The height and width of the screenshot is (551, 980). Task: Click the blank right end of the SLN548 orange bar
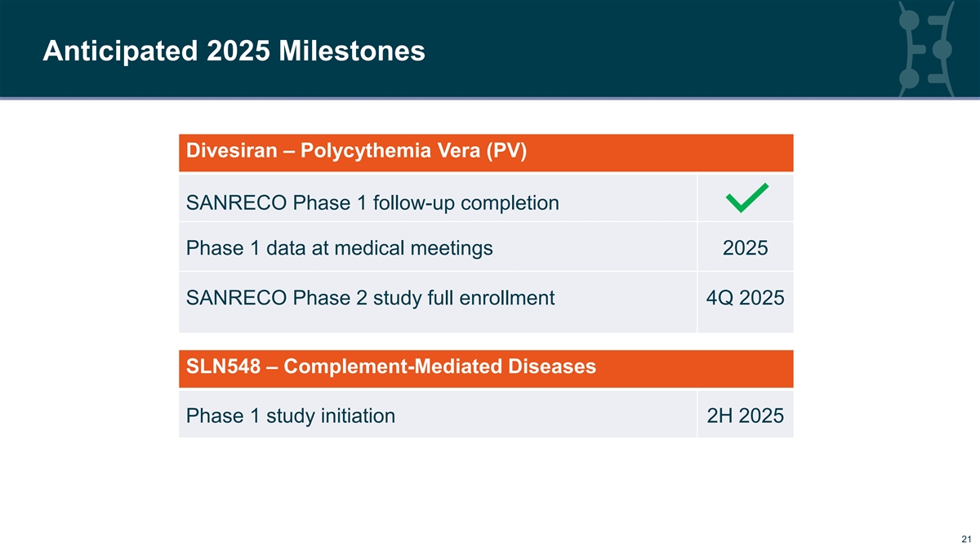(x=735, y=368)
